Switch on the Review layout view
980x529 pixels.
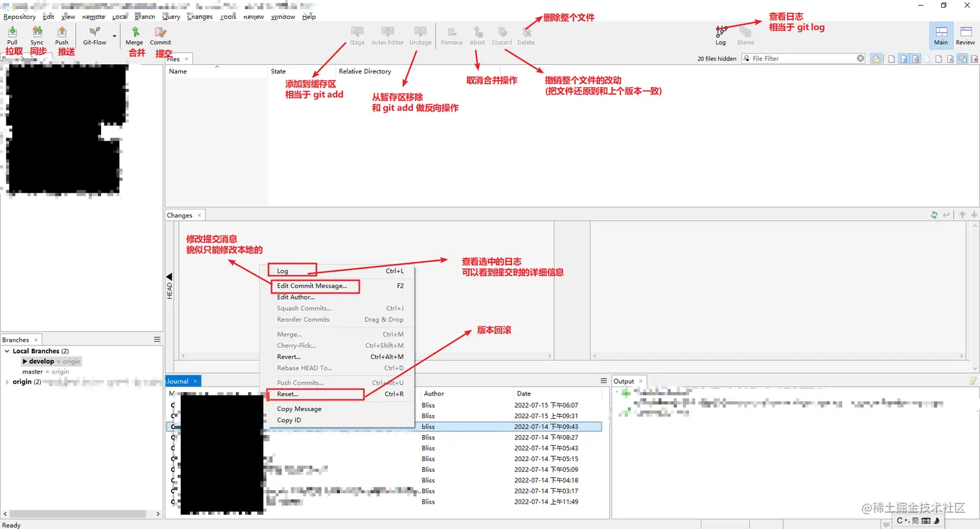(x=965, y=34)
